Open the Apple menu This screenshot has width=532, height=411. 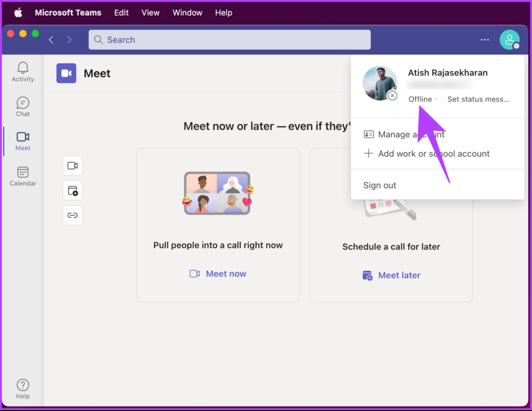point(18,12)
